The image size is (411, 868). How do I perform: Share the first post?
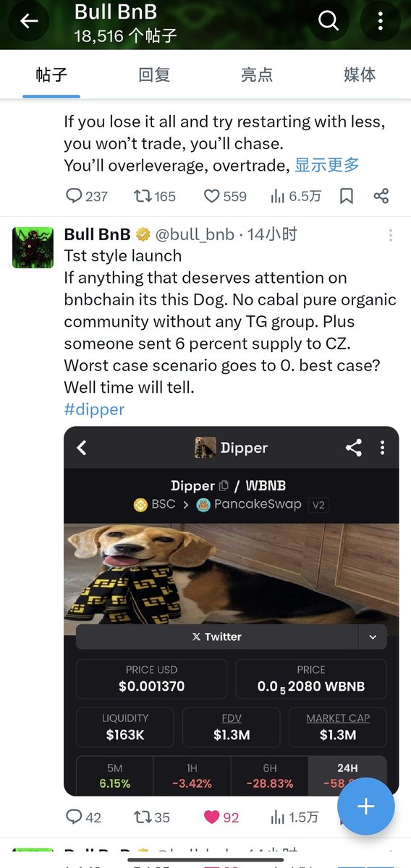click(381, 196)
